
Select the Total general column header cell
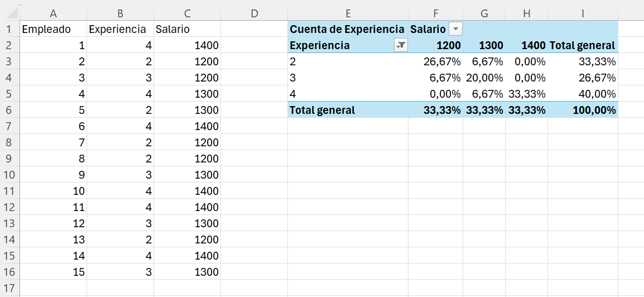pos(583,46)
